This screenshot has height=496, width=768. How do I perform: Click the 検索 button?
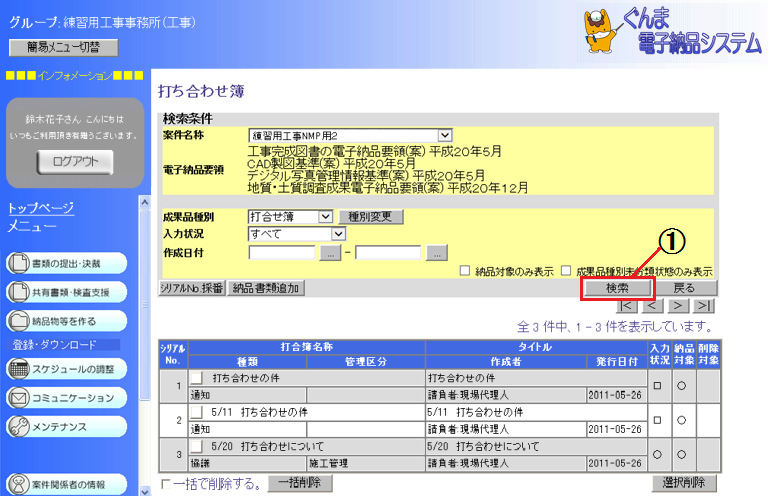pyautogui.click(x=617, y=288)
